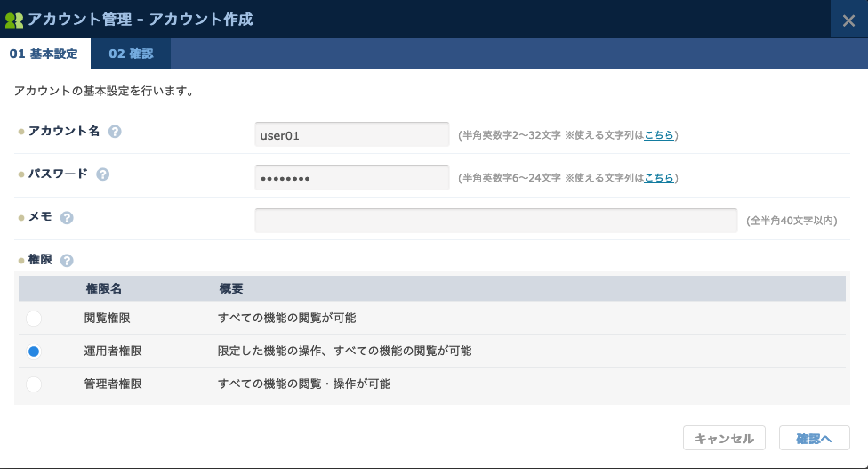The width and height of the screenshot is (868, 469).
Task: Close the account creation dialog
Action: [x=848, y=20]
